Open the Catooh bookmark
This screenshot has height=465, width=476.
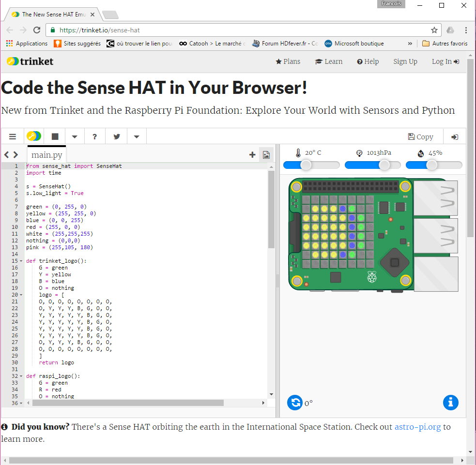click(x=212, y=44)
